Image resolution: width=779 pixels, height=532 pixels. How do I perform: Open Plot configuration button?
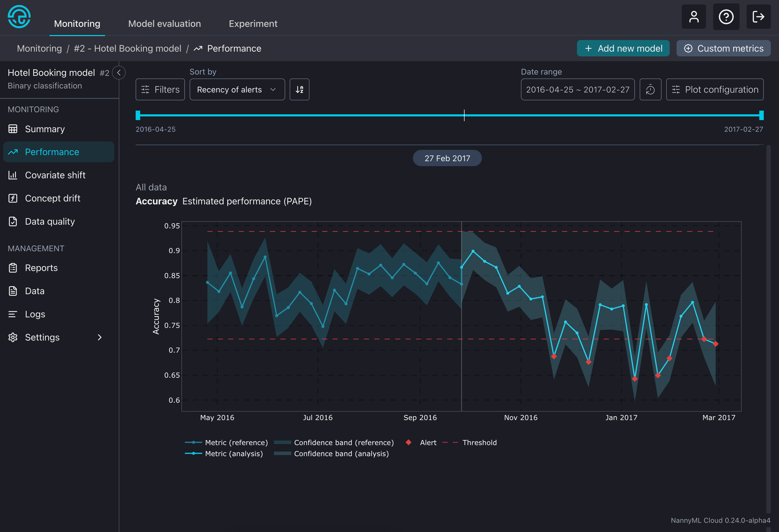tap(714, 90)
